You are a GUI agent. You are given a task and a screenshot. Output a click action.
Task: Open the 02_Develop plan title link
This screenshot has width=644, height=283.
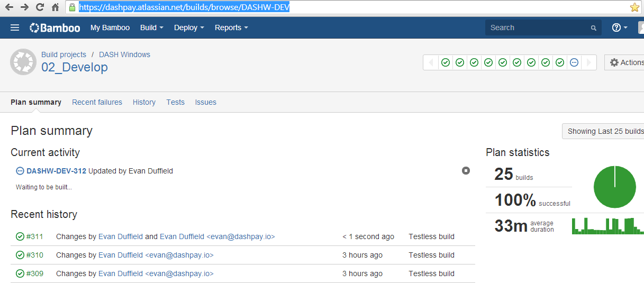[x=75, y=67]
